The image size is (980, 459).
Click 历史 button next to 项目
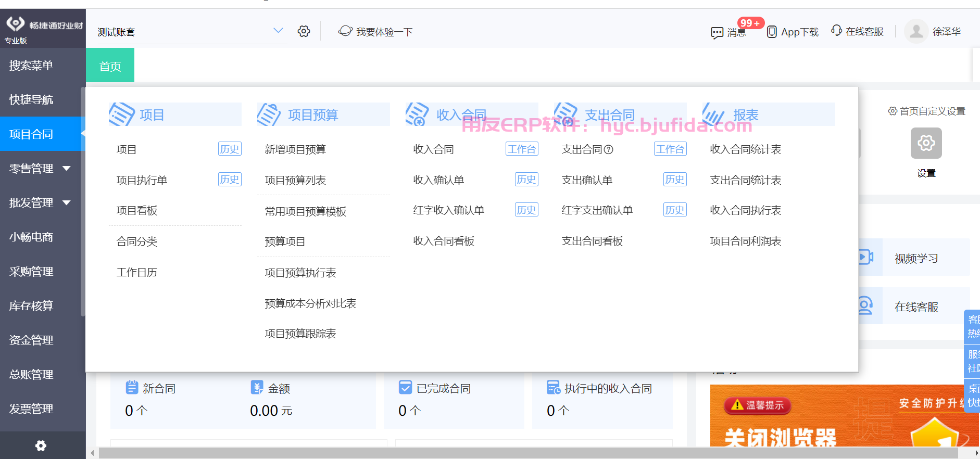click(230, 149)
